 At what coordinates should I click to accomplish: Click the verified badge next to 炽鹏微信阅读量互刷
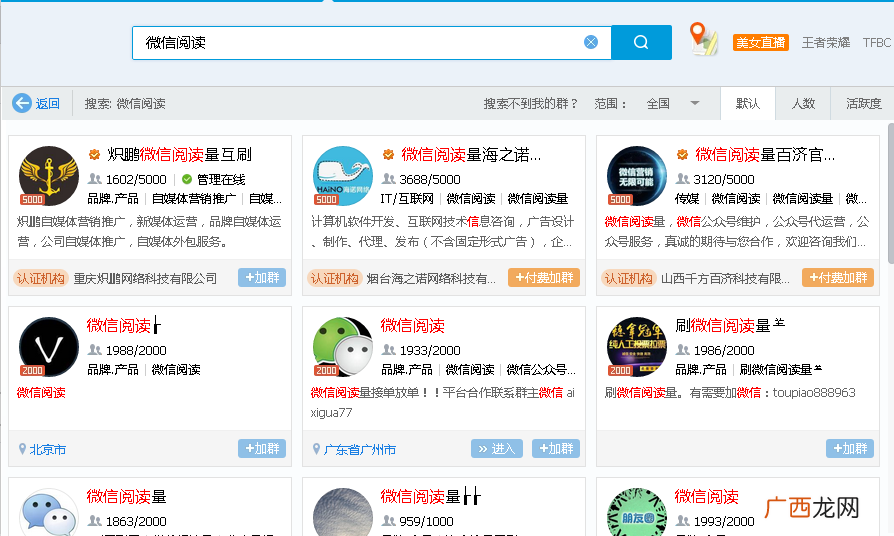(x=95, y=155)
